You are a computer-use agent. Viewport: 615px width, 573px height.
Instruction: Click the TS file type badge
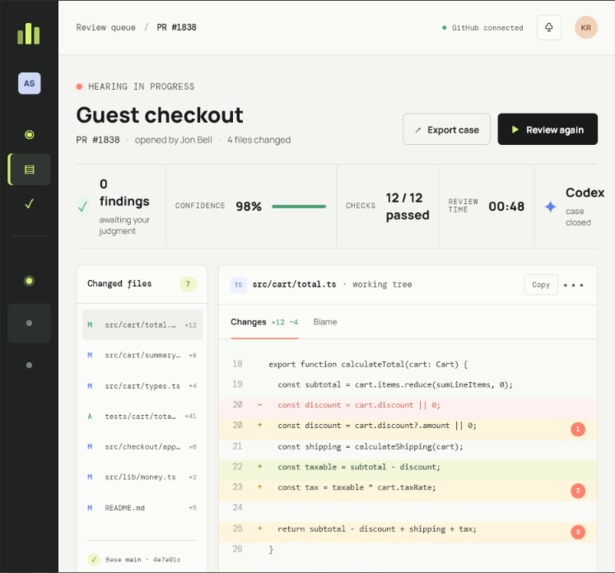tap(238, 285)
